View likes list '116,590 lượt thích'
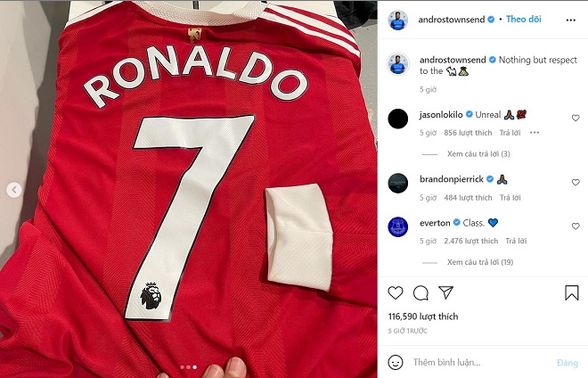Image resolution: width=588 pixels, height=378 pixels. coord(423,316)
